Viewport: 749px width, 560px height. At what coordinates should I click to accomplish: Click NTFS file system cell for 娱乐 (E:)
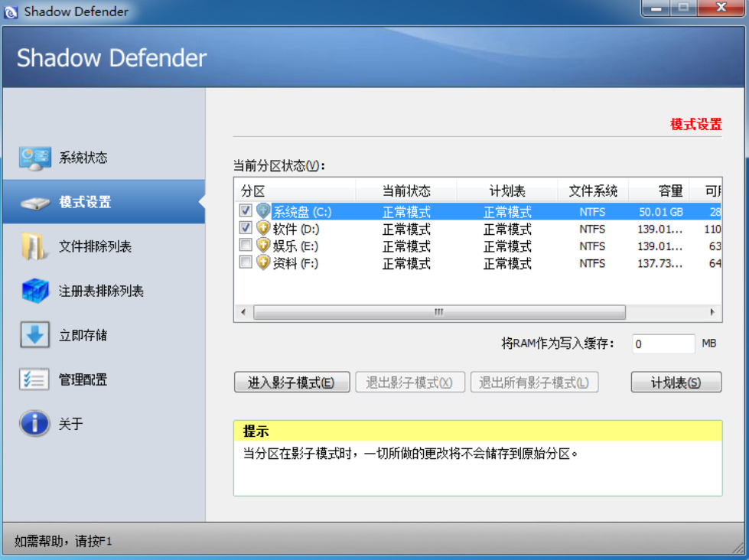(x=592, y=246)
